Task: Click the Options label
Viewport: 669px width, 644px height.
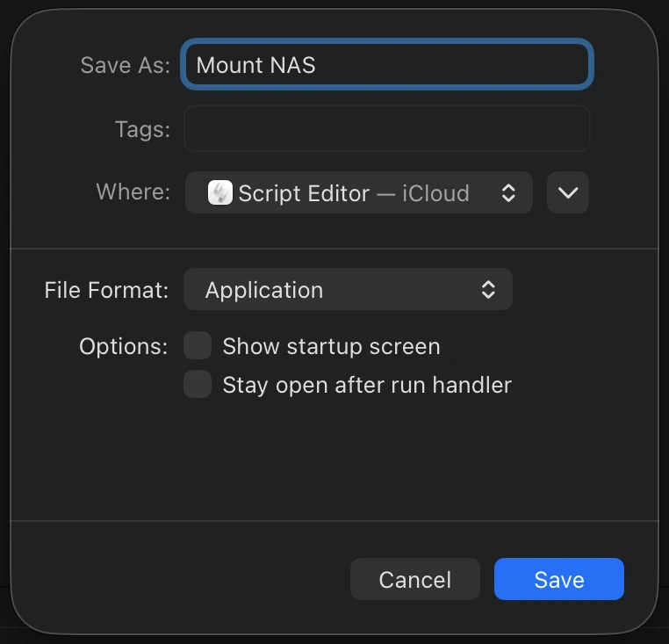Action: click(123, 346)
